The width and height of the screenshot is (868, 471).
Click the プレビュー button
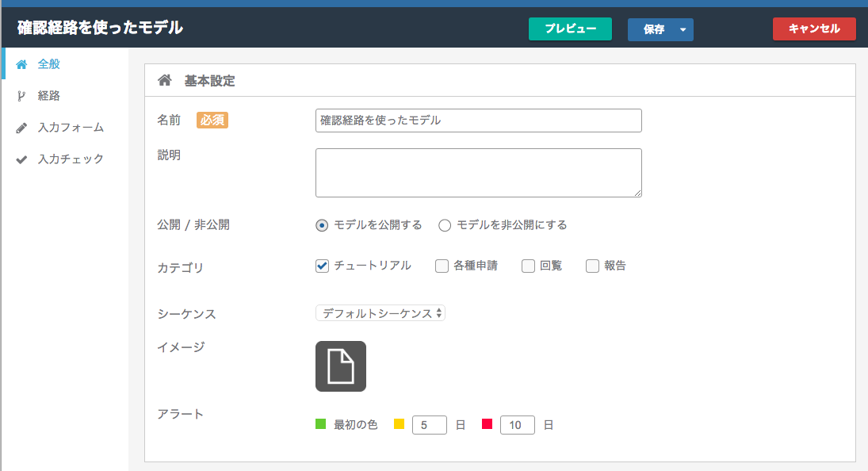coord(570,29)
